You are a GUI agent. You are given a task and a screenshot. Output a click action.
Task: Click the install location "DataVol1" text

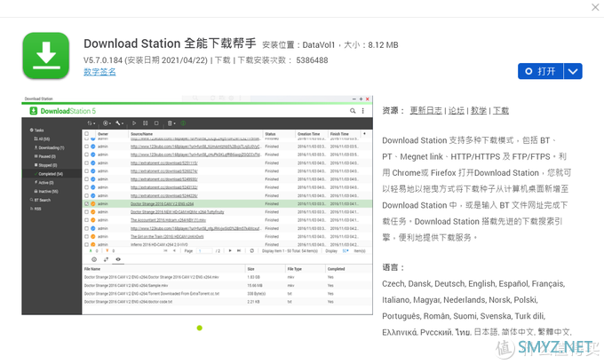319,45
